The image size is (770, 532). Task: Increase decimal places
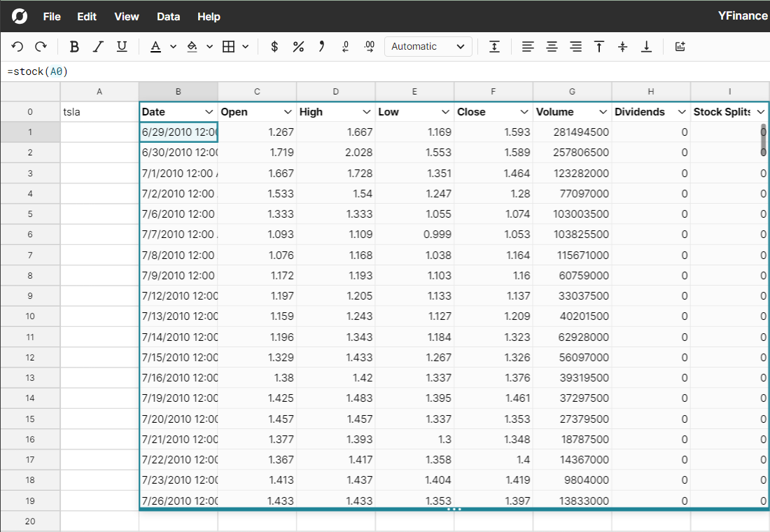[x=370, y=46]
